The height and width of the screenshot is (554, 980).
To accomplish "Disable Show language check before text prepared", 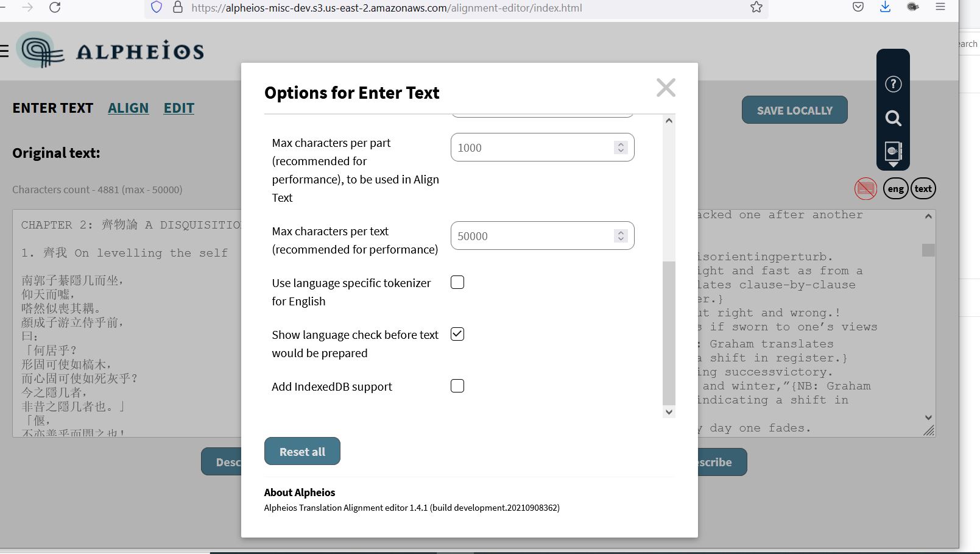I will [x=457, y=333].
